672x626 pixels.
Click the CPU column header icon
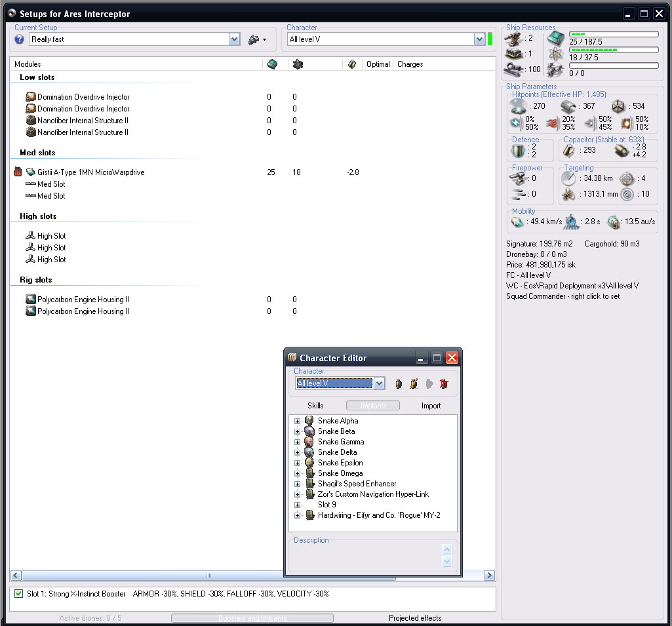272,64
